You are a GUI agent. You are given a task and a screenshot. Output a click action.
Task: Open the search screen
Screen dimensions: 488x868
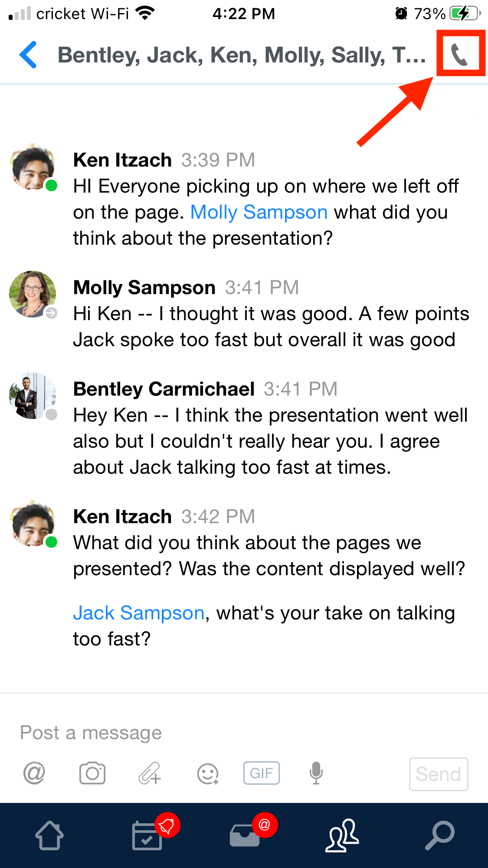pos(439,836)
